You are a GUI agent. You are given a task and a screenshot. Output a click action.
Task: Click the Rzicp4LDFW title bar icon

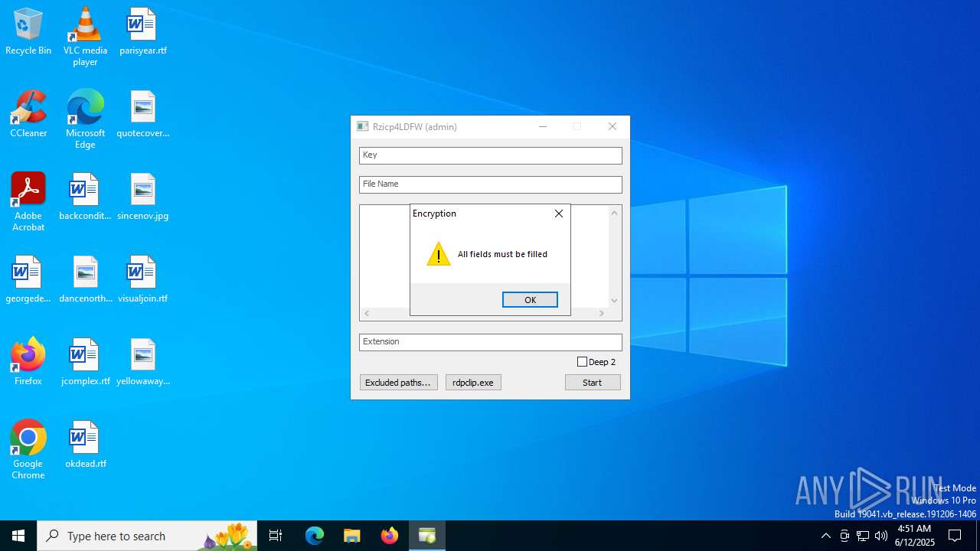(x=363, y=127)
